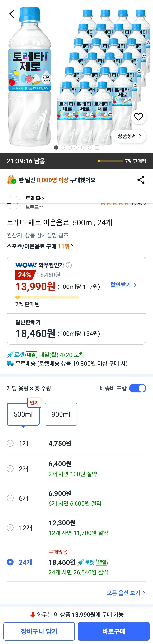The image size is (153, 644).
Task: Choose the 6개 quantity radio option
Action: (x=10, y=498)
